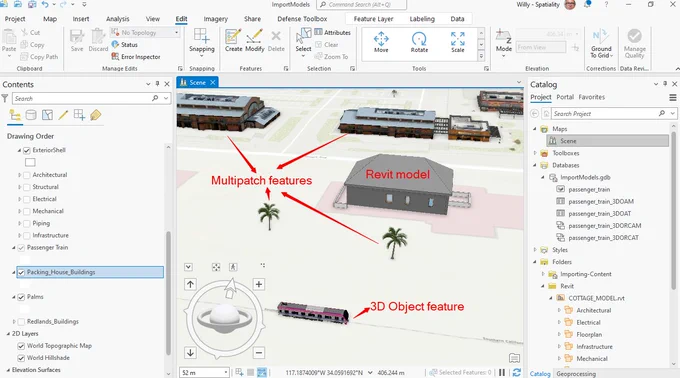The image size is (680, 378).
Task: Enable the Redlands_Buildings layer
Action: pyautogui.click(x=21, y=322)
